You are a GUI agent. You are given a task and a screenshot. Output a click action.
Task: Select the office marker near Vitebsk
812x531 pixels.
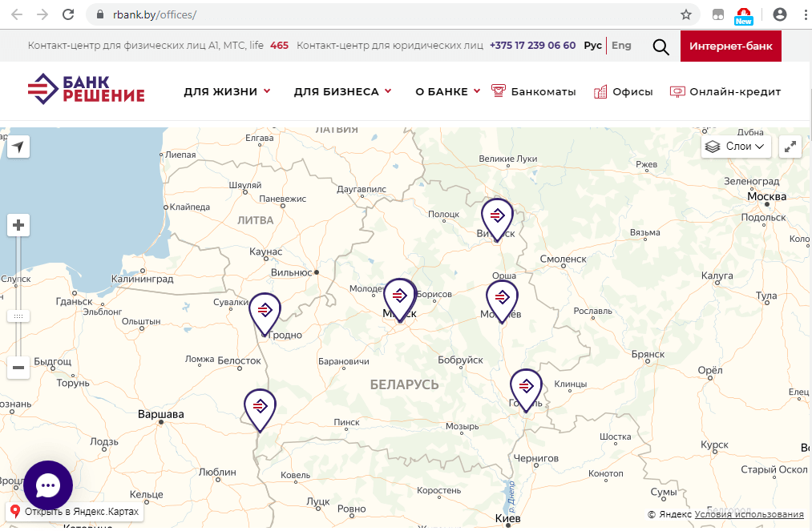497,217
